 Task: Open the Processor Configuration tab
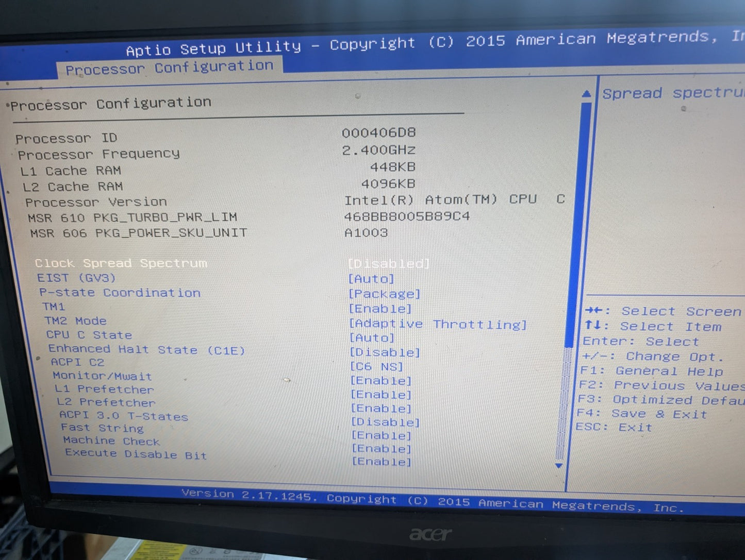click(x=169, y=68)
